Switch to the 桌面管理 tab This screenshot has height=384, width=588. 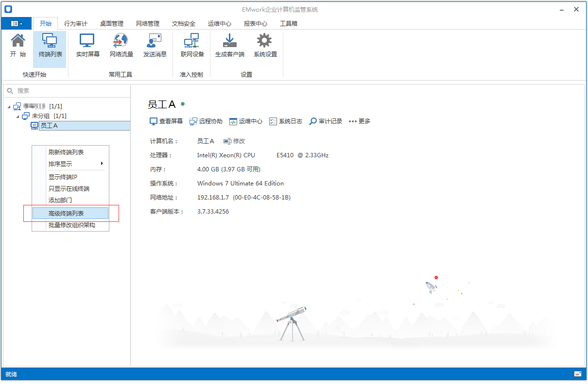[112, 23]
